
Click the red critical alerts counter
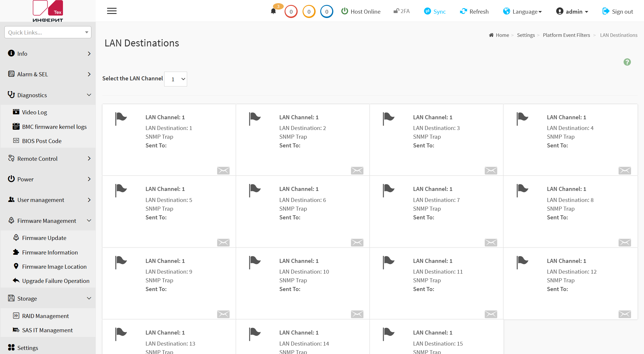[291, 12]
